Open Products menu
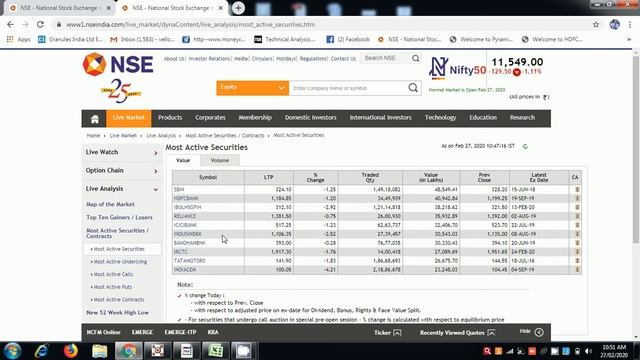The image size is (640, 360). point(170,118)
